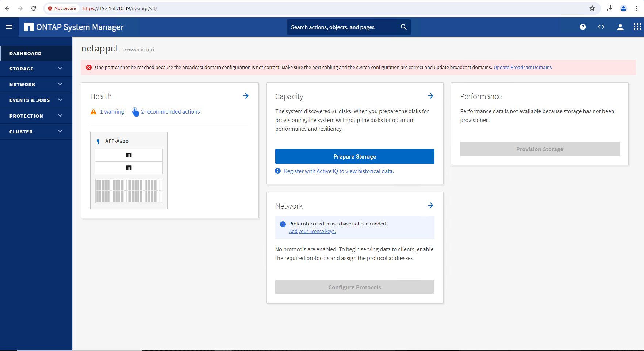Click the AFF-A800 system label
This screenshot has width=644, height=351.
(117, 141)
